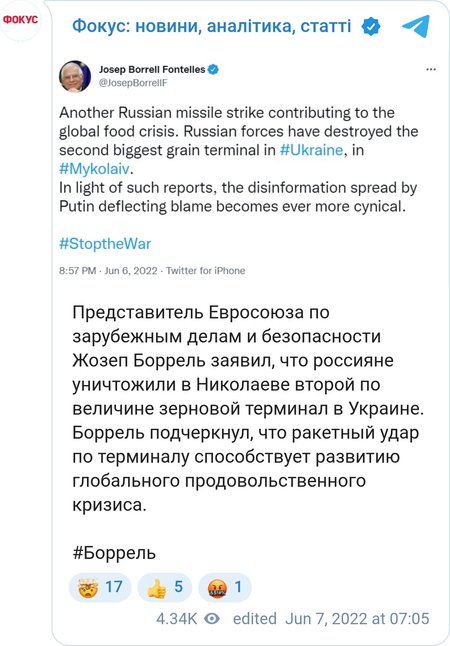Open Josep Borrell profile photo
This screenshot has width=450, height=646.
(x=75, y=76)
